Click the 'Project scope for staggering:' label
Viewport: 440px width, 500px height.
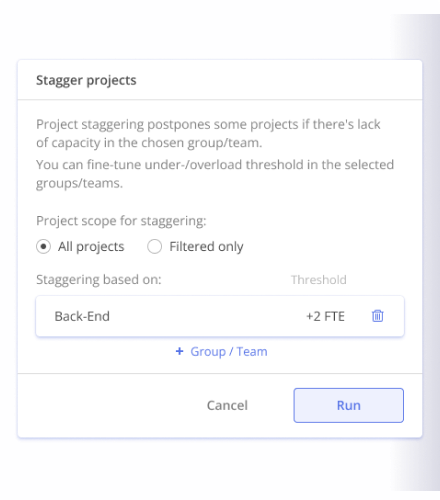pos(121,221)
